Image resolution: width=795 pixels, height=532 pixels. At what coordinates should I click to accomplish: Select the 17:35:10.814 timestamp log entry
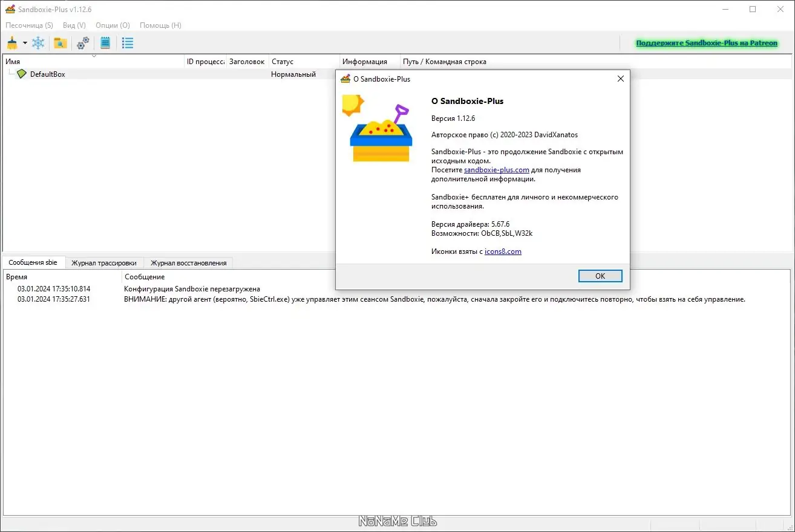[x=54, y=289]
